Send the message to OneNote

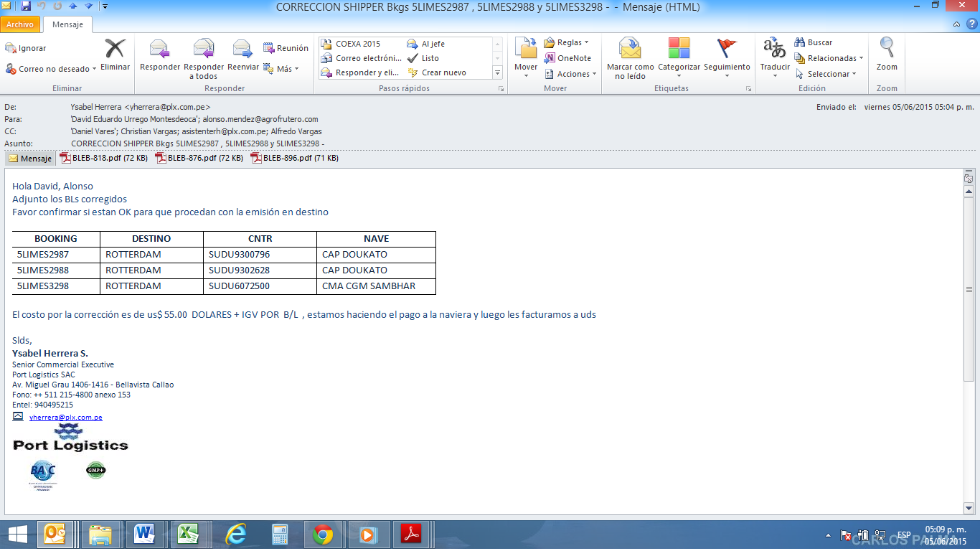click(x=567, y=58)
